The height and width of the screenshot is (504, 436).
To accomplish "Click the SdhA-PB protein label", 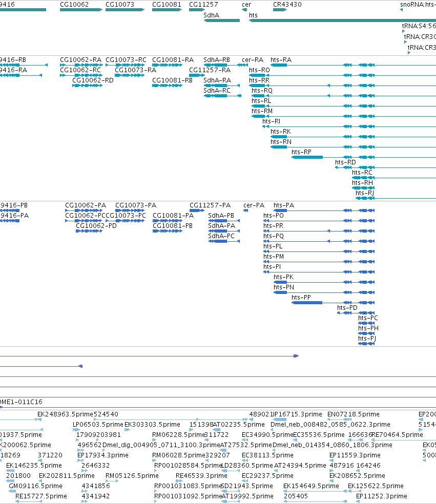I will pyautogui.click(x=221, y=216).
